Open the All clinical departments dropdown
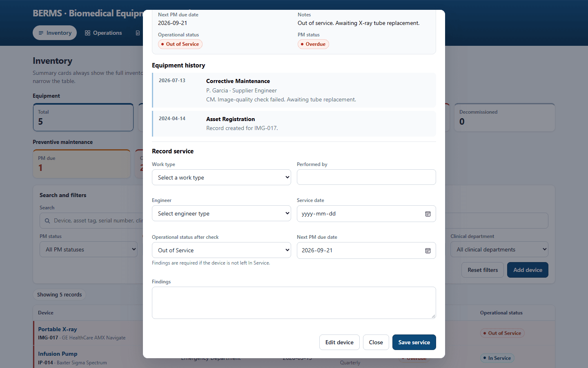The height and width of the screenshot is (368, 588). point(499,249)
